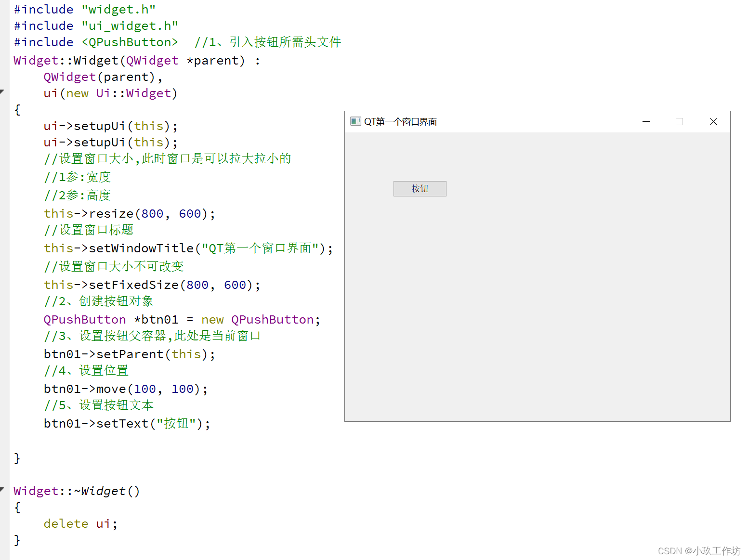Click the QWidget(parent), initializer line
The image size is (748, 560).
pyautogui.click(x=103, y=77)
